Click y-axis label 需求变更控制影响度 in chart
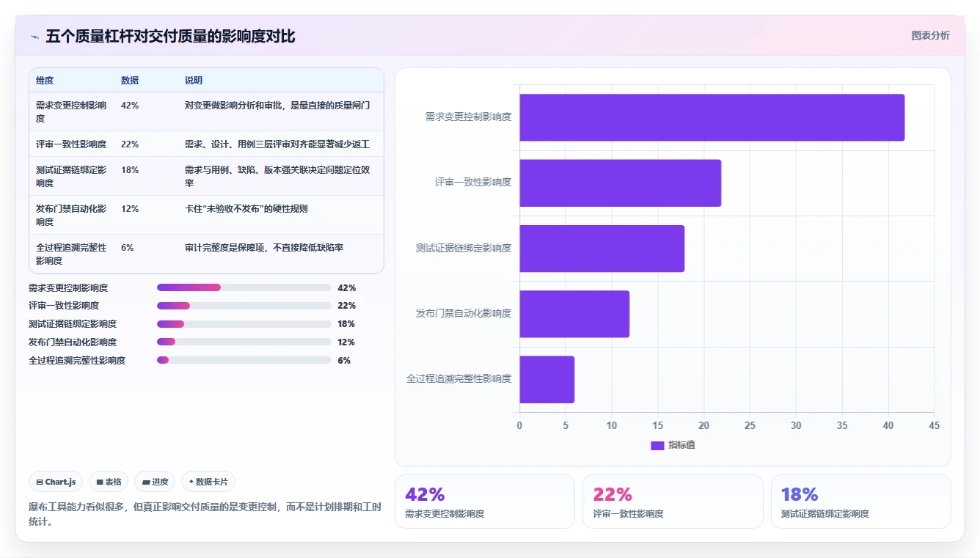The width and height of the screenshot is (980, 558). pyautogui.click(x=468, y=117)
